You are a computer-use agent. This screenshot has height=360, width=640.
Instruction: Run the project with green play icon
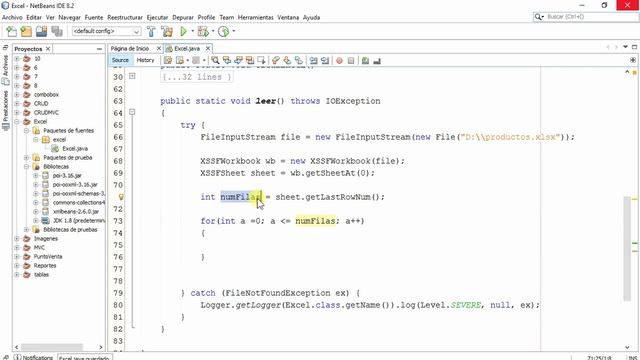tap(184, 31)
